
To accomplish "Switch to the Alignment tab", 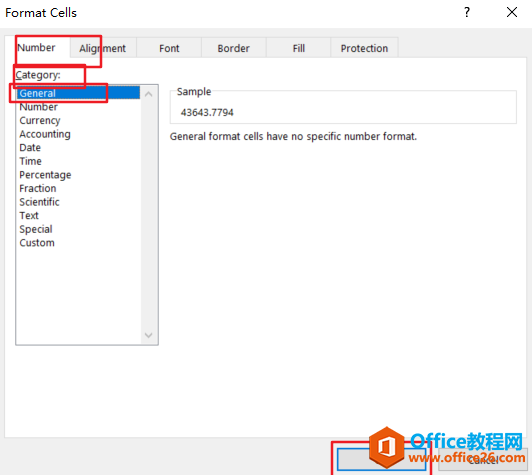I will pyautogui.click(x=103, y=49).
